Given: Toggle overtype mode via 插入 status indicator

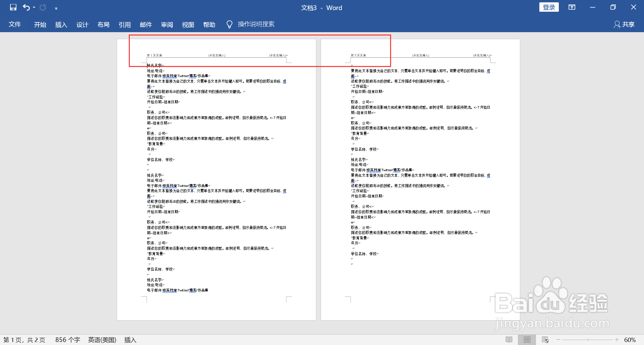Looking at the screenshot, I should pyautogui.click(x=130, y=339).
